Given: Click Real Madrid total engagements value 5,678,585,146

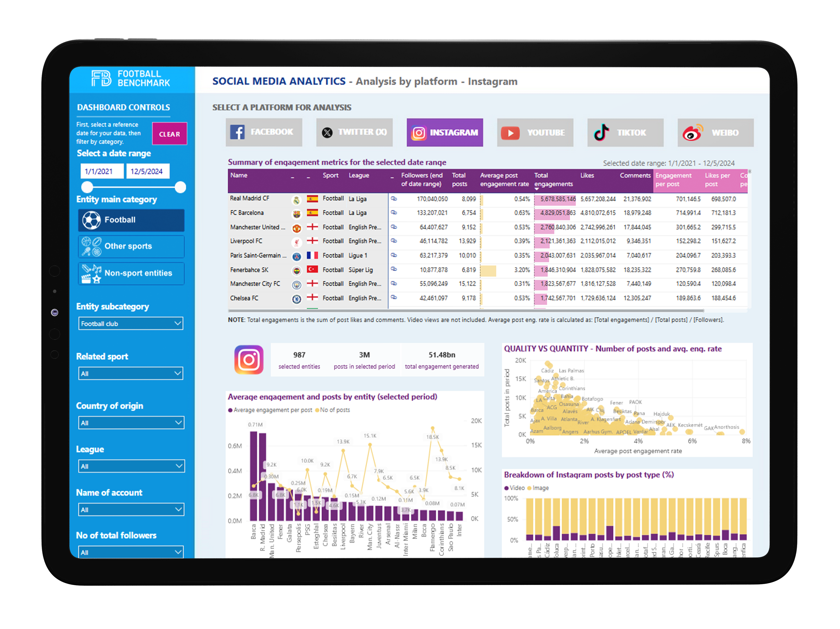Looking at the screenshot, I should pos(558,199).
